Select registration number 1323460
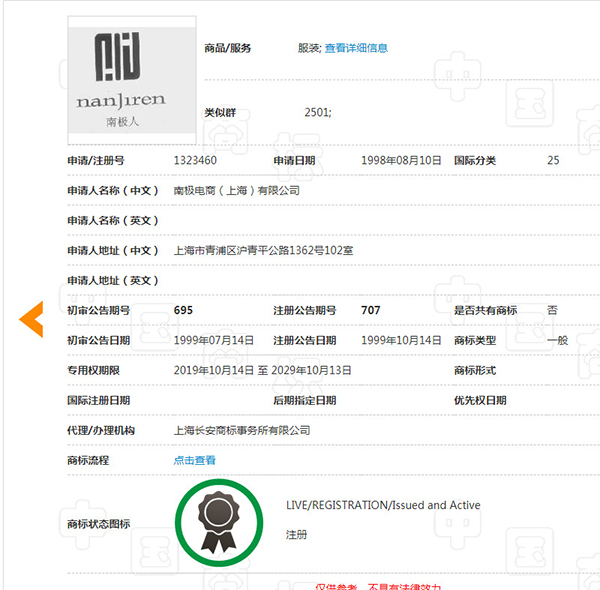Viewport: 600px width, 590px height. [x=195, y=160]
